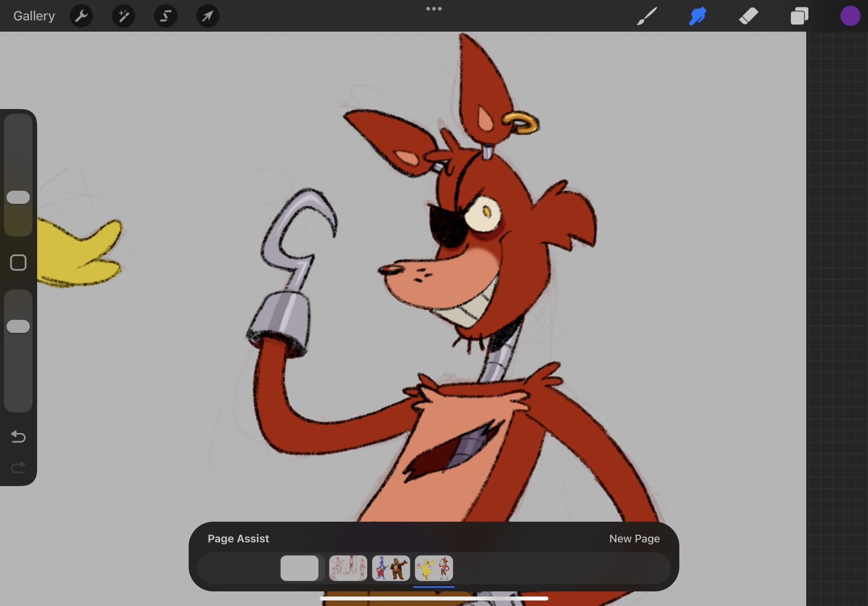Viewport: 868px width, 606px height.
Task: Open the Layers panel
Action: [799, 16]
